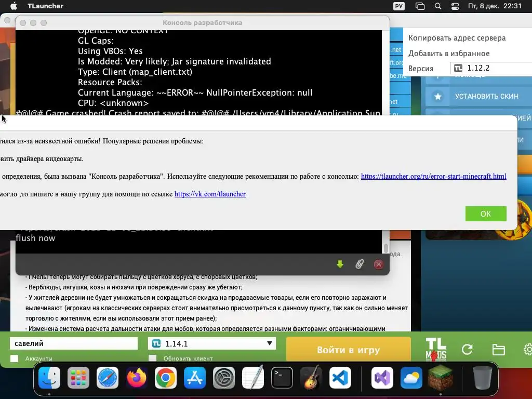The width and height of the screenshot is (532, 399).
Task: Open Trash from the Dock
Action: (x=482, y=377)
